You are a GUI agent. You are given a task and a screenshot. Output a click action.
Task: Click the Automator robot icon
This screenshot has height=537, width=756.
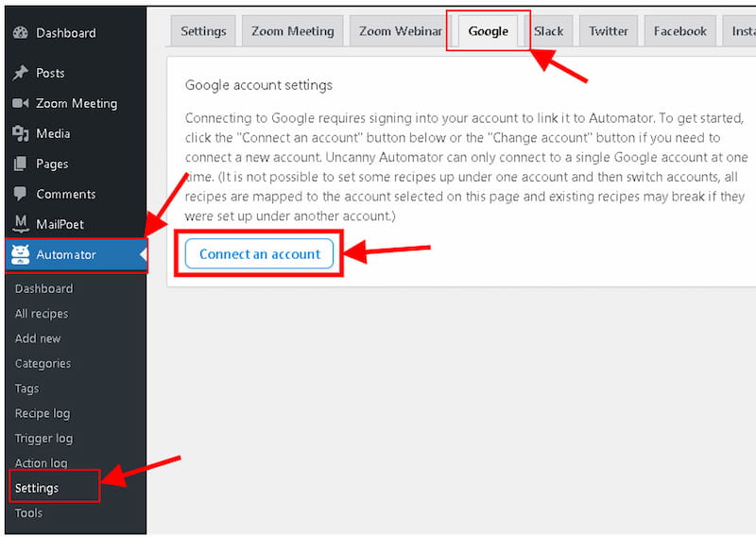[20, 254]
